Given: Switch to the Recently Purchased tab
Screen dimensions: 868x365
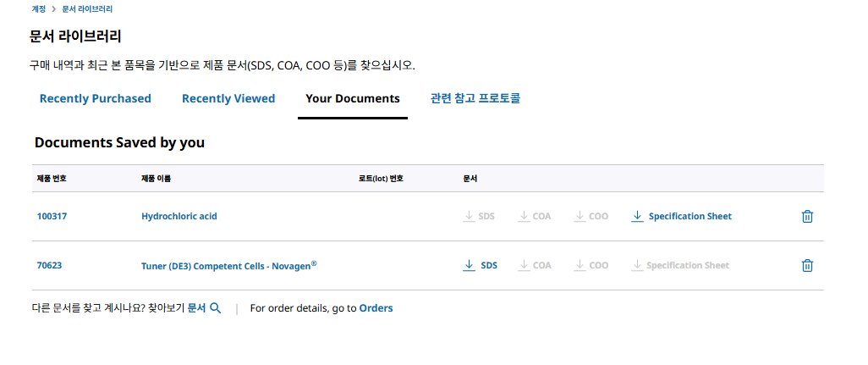Looking at the screenshot, I should click(x=96, y=98).
